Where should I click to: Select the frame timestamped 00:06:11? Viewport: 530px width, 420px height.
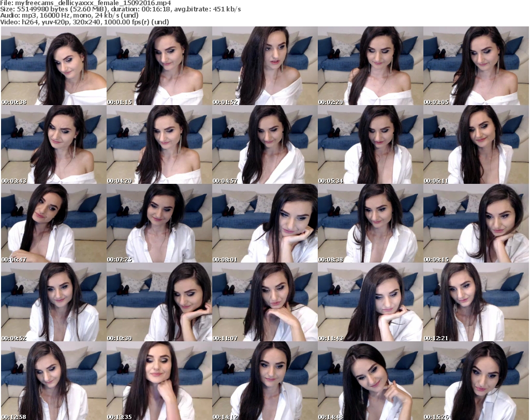pos(476,144)
